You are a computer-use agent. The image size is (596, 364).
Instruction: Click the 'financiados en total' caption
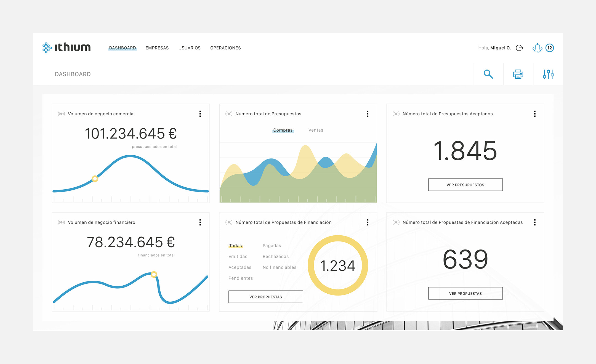coord(156,255)
